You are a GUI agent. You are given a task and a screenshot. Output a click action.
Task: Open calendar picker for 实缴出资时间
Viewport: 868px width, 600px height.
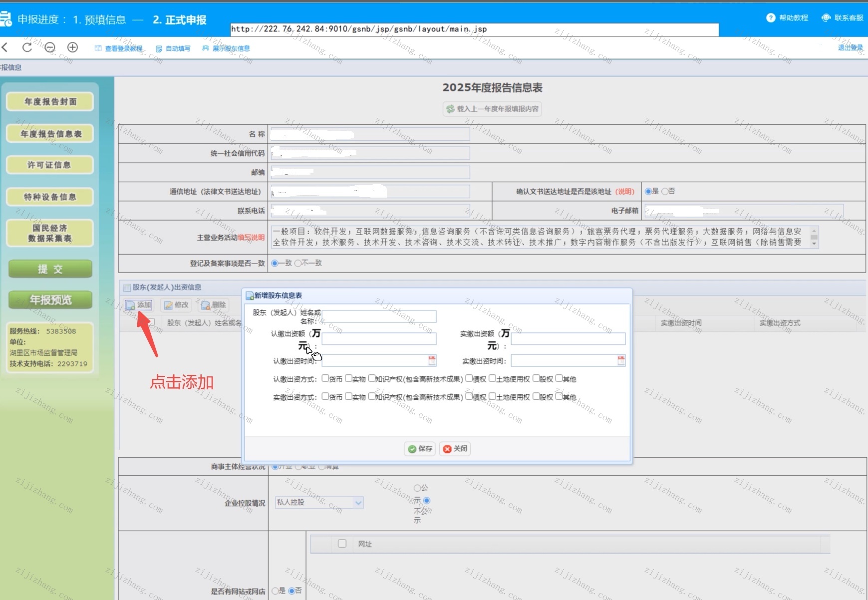(x=621, y=360)
